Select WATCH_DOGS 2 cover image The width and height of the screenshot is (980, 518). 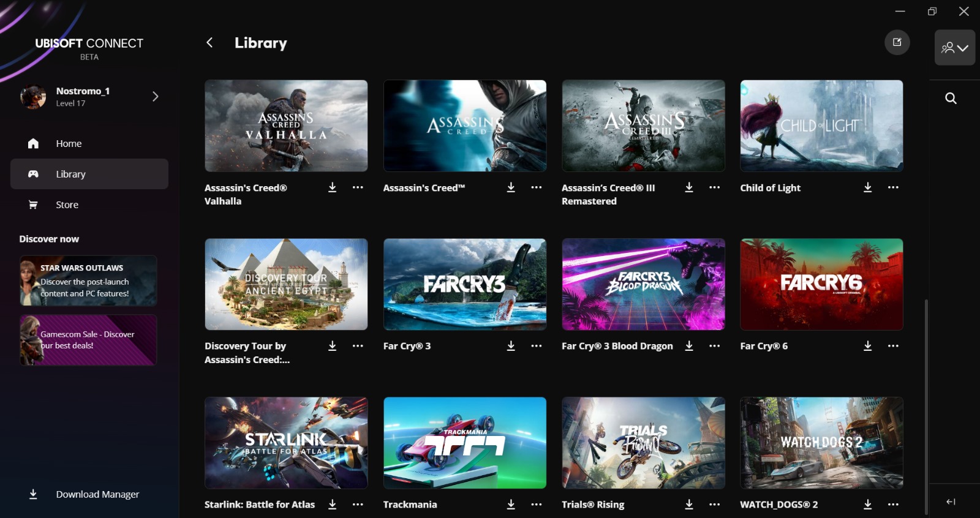point(821,443)
